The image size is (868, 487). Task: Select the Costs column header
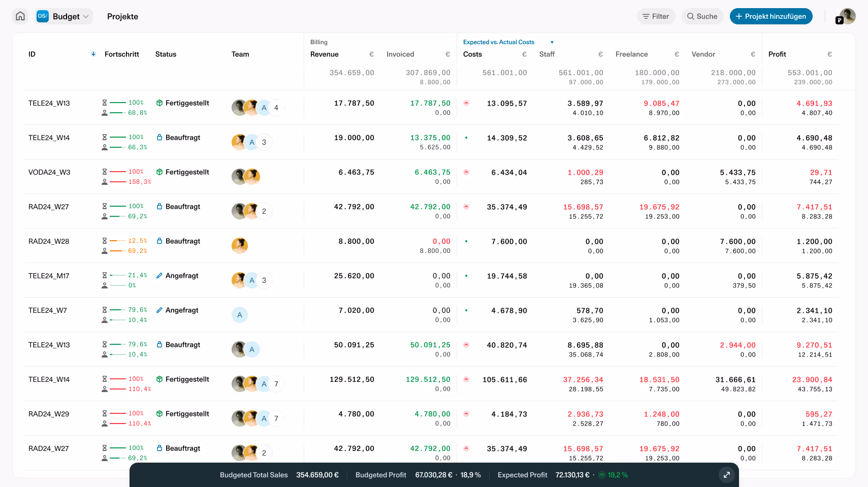[x=472, y=54]
